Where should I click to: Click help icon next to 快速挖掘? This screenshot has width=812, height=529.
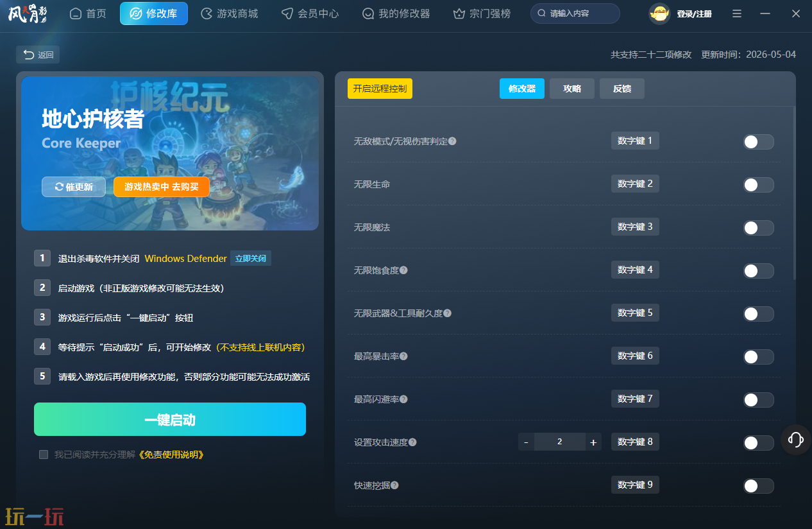click(x=394, y=485)
